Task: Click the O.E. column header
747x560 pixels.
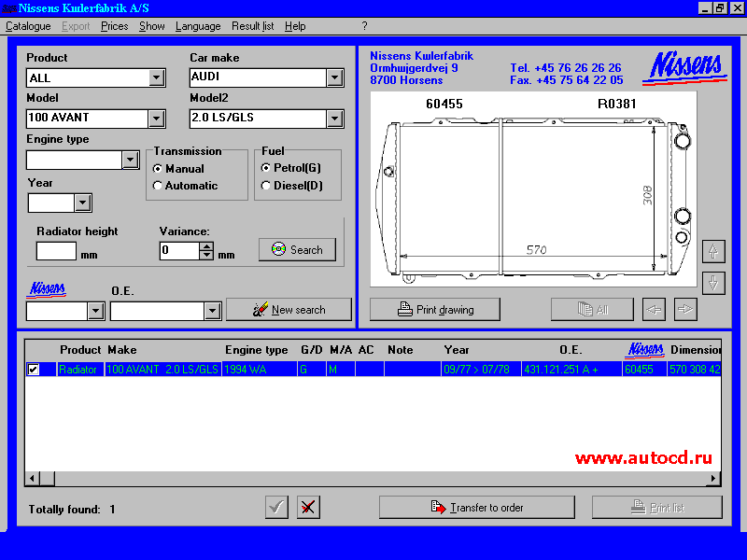Action: pos(571,350)
